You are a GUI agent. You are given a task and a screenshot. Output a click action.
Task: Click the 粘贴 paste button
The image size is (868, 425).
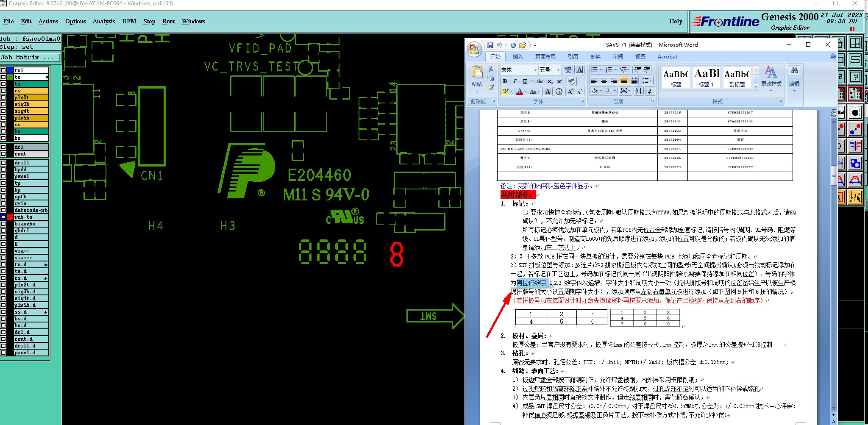coord(477,79)
